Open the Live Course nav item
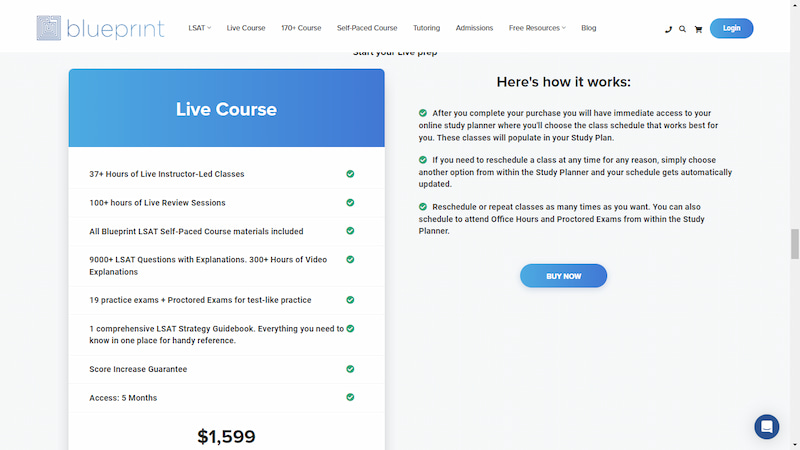This screenshot has width=800, height=450. coord(246,28)
